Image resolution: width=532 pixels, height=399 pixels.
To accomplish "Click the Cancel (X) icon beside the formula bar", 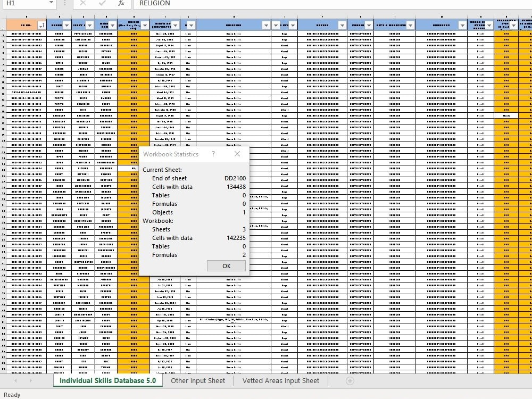I will [82, 4].
